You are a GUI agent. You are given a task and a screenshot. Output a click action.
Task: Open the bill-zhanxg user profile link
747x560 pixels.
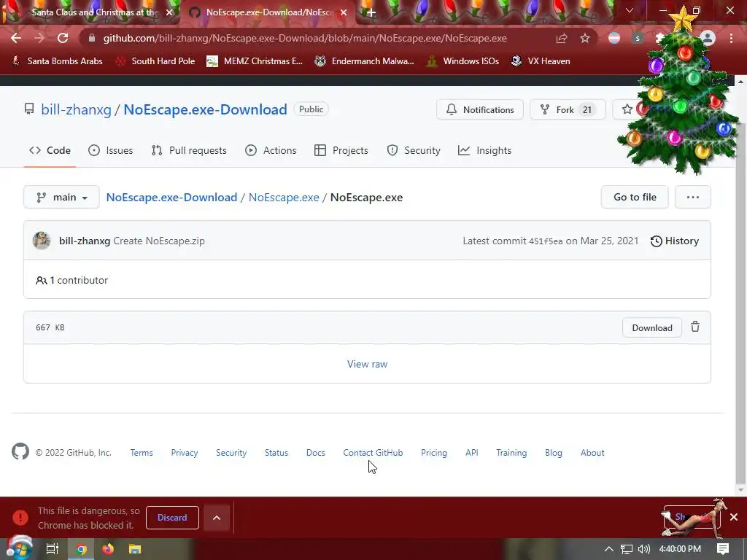point(76,109)
